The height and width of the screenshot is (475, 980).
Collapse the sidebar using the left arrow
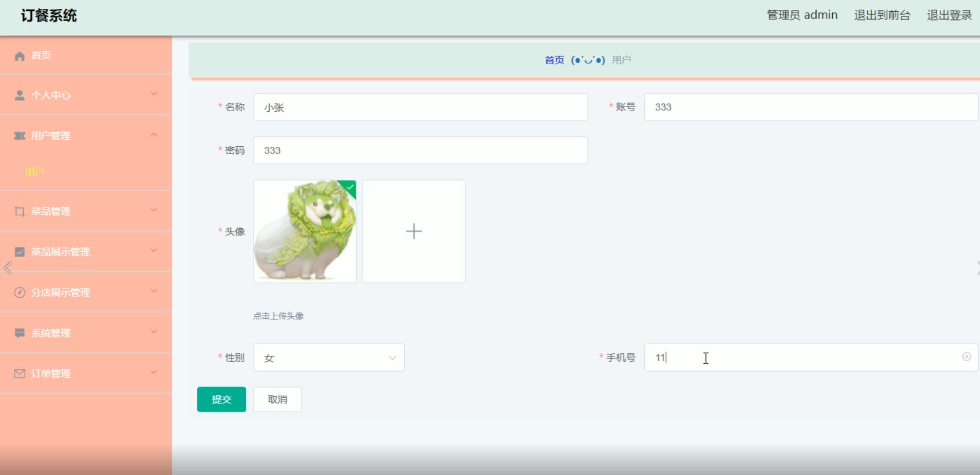tap(8, 268)
